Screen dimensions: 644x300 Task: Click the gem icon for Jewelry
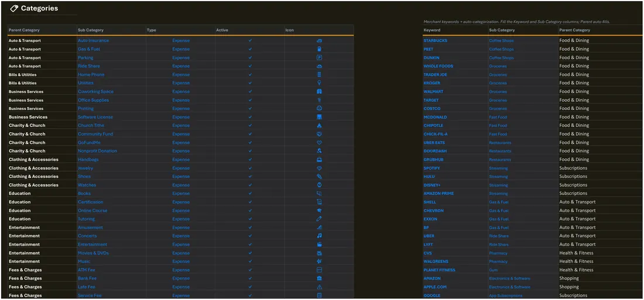[x=319, y=168]
